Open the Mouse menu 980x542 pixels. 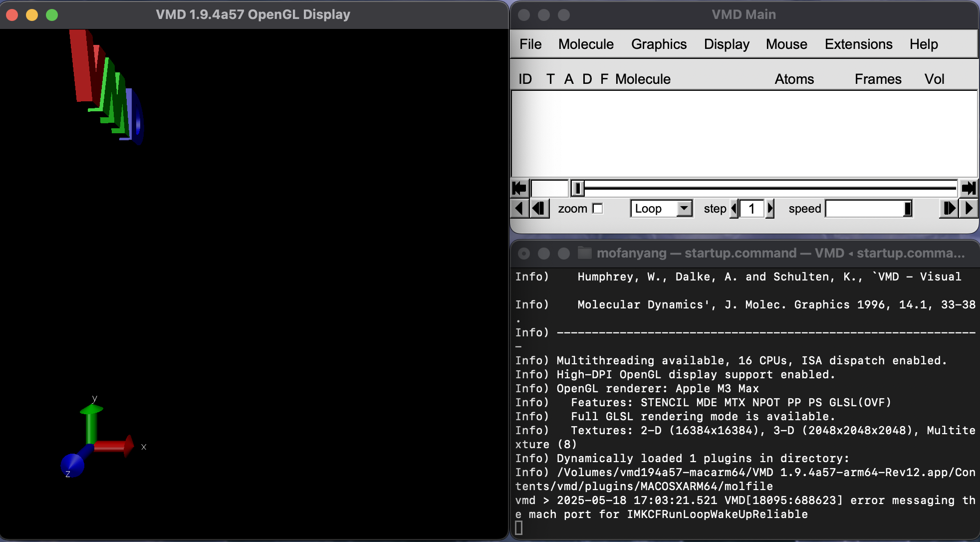tap(786, 44)
